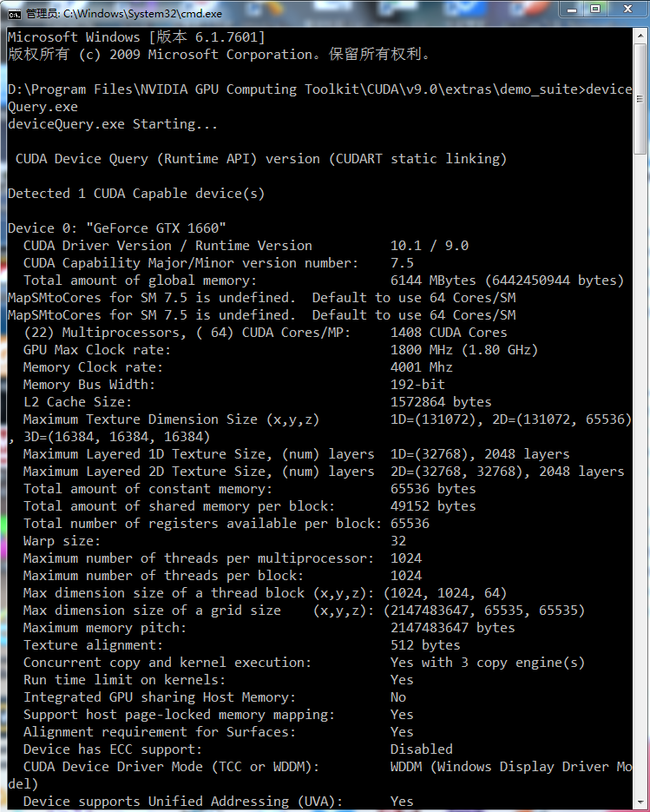Close the cmd.exe window
The image size is (650, 812).
[627, 10]
